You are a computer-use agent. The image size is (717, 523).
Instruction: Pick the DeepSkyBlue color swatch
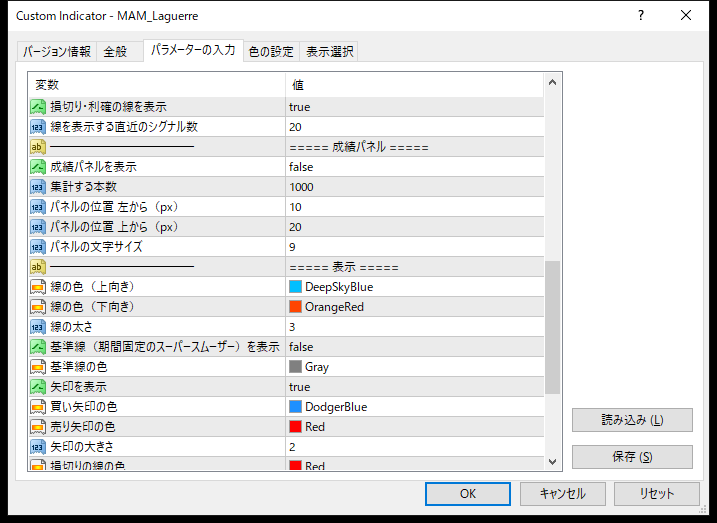point(295,287)
